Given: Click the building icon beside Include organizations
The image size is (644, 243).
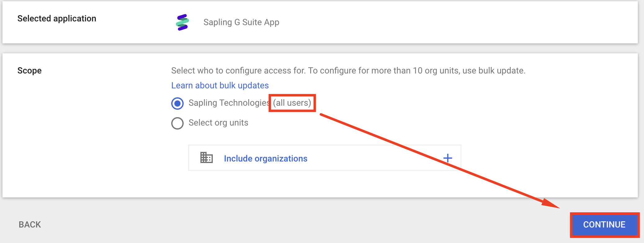Looking at the screenshot, I should tap(206, 158).
